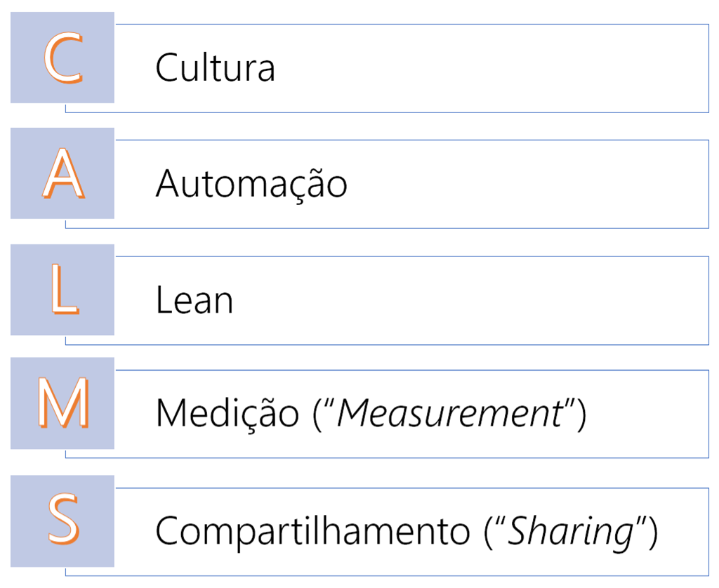Viewport: 719px width, 588px height.
Task: Select the word Compartilhamento
Action: (312, 531)
